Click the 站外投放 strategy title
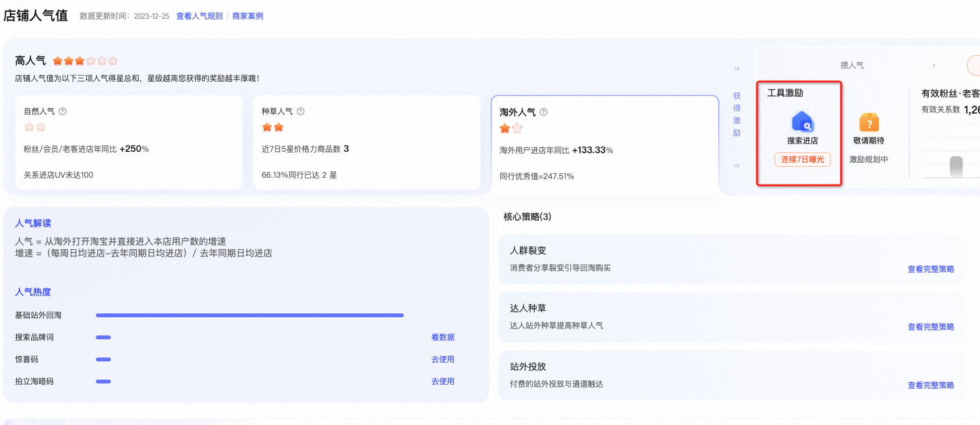980x425 pixels. pos(528,367)
